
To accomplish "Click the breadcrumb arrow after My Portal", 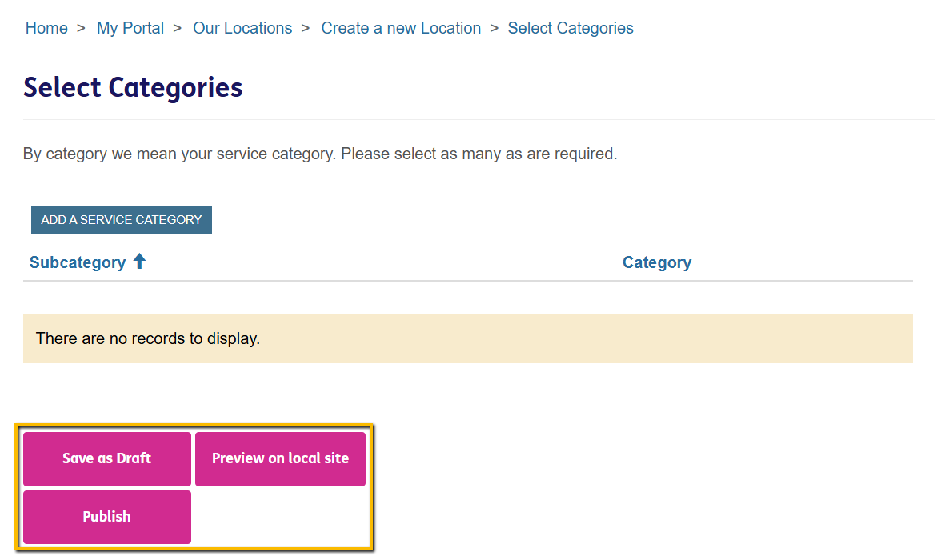I will [x=178, y=28].
